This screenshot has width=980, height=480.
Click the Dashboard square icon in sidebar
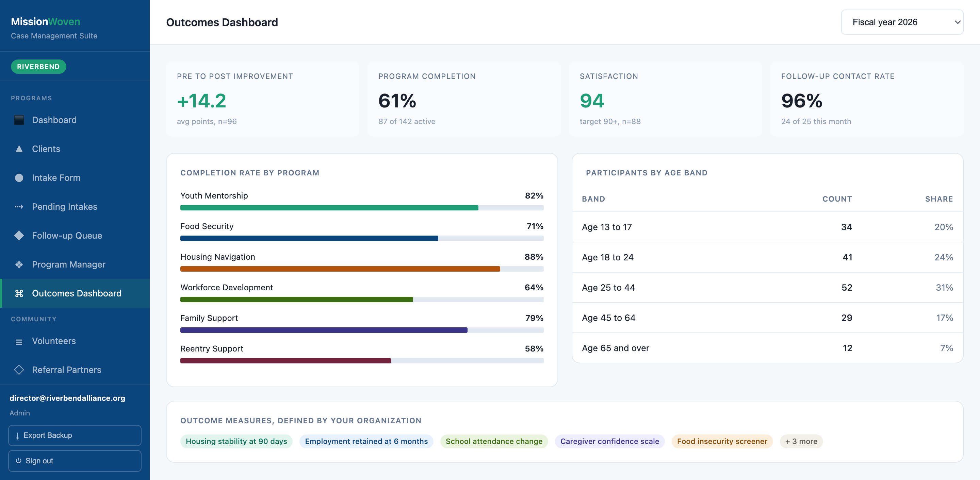click(19, 120)
